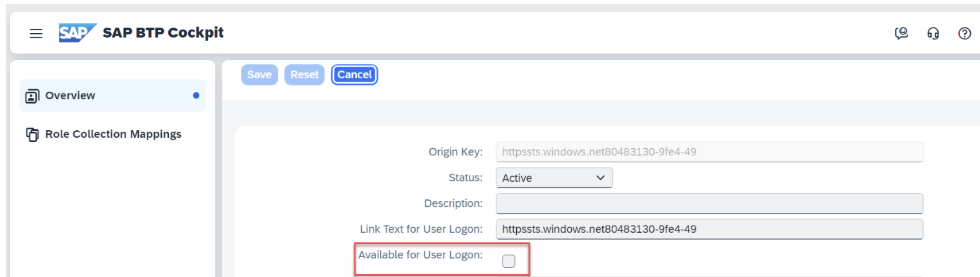
Task: Expand the Status dropdown arrow
Action: coord(600,178)
